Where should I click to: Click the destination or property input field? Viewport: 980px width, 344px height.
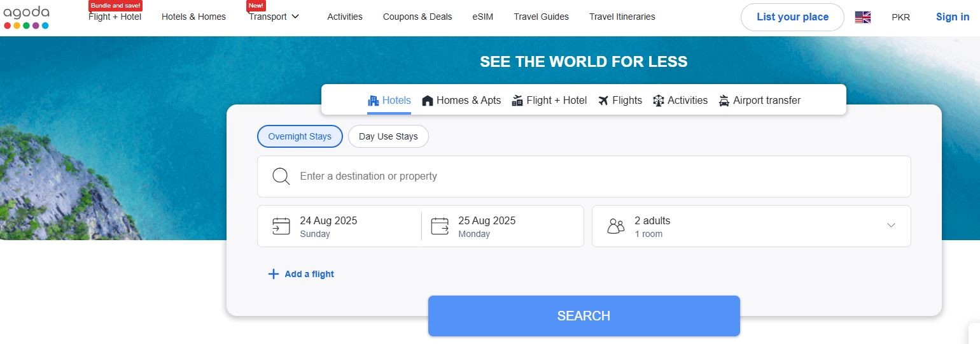pos(584,176)
